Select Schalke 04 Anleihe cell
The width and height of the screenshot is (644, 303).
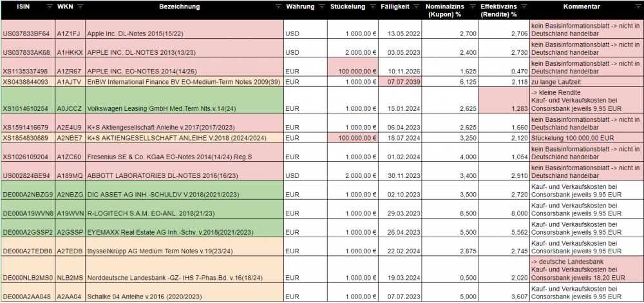[x=184, y=292]
